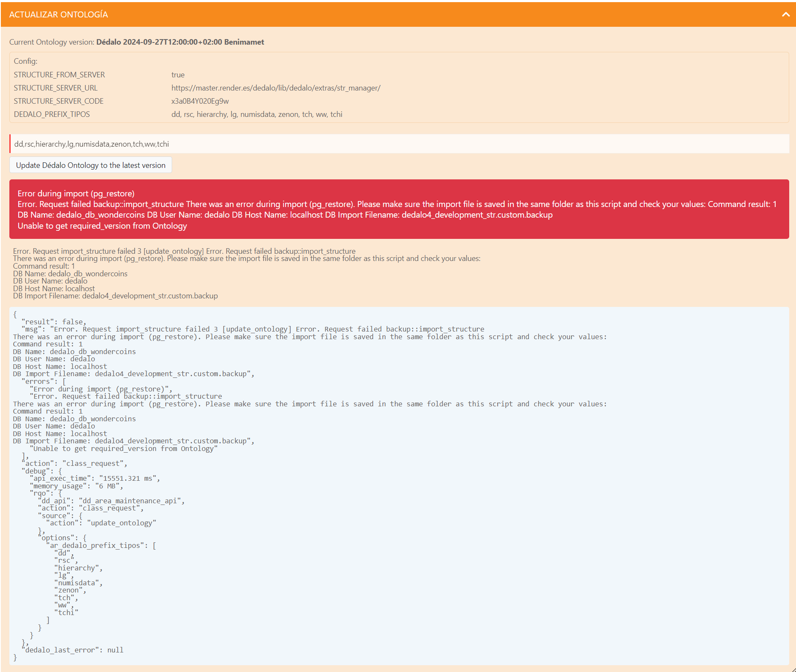Click the STRUCTURE_FROM_SERVER label
The height and width of the screenshot is (672, 796).
[x=59, y=75]
